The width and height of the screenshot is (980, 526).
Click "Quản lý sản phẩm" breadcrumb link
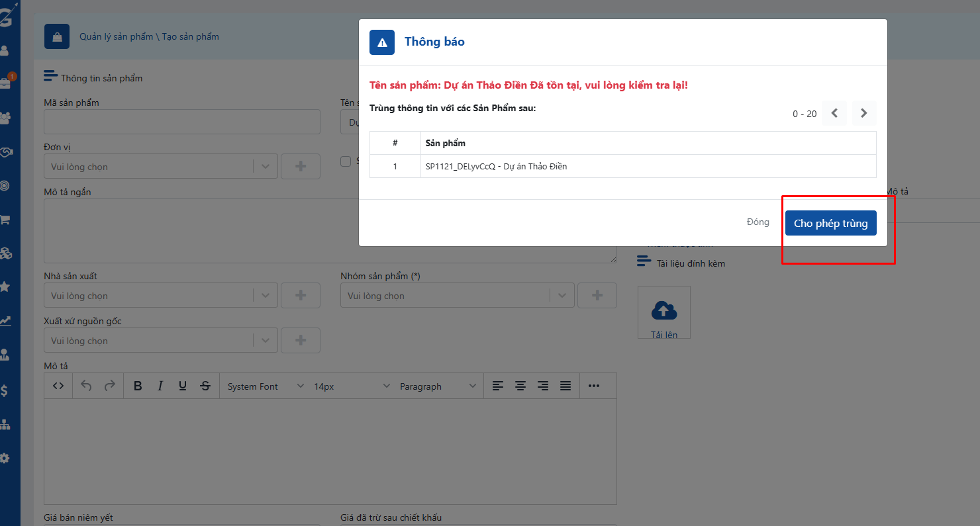[x=116, y=36]
